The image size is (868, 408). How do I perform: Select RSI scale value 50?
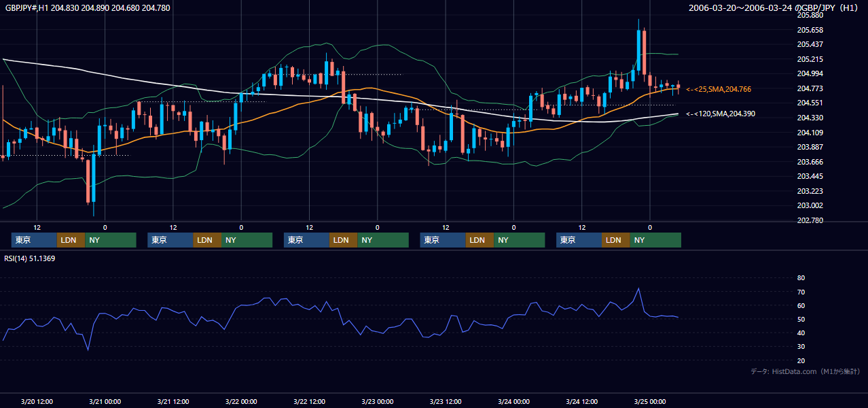coord(801,319)
